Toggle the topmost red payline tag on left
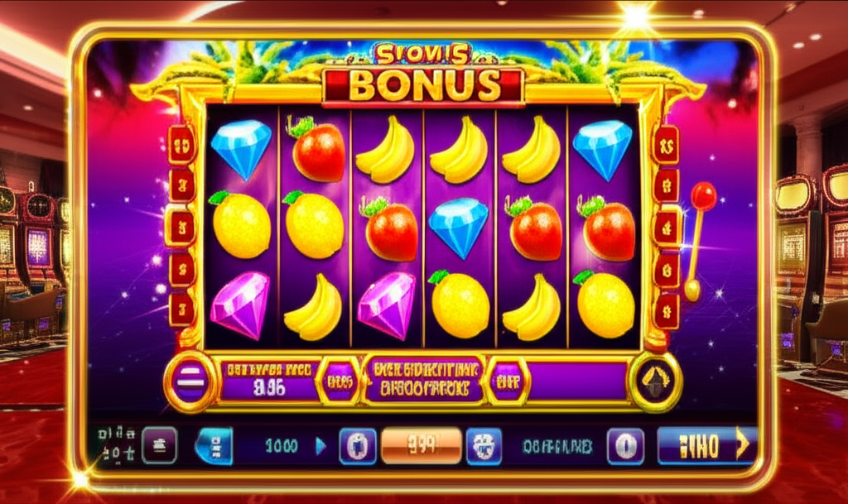Image resolution: width=848 pixels, height=504 pixels. (181, 145)
